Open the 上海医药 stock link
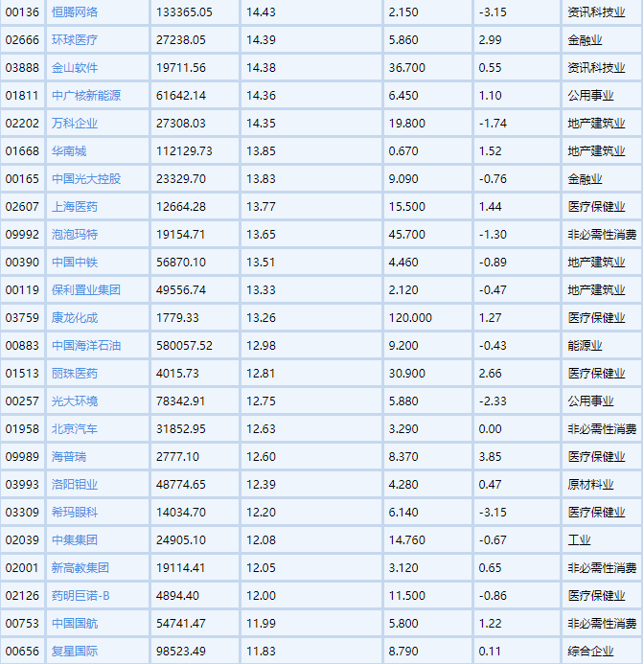The width and height of the screenshot is (644, 664). [75, 207]
